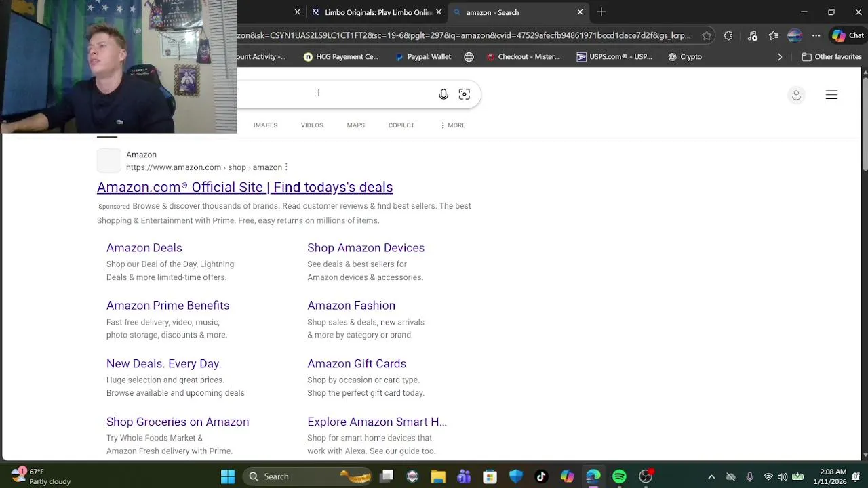Viewport: 868px width, 488px height.
Task: Switch to the Images search tab
Action: click(265, 125)
